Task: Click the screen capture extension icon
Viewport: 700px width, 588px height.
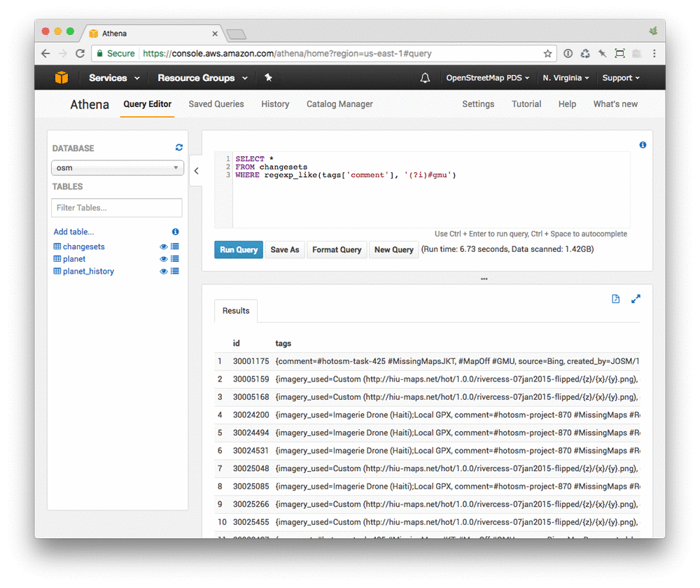Action: point(619,54)
